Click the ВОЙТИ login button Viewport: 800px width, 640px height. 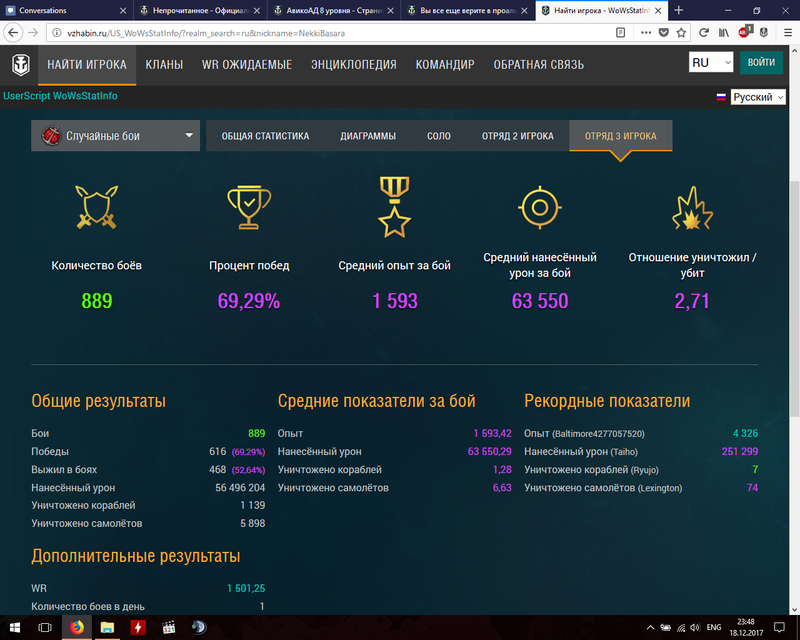[x=761, y=62]
